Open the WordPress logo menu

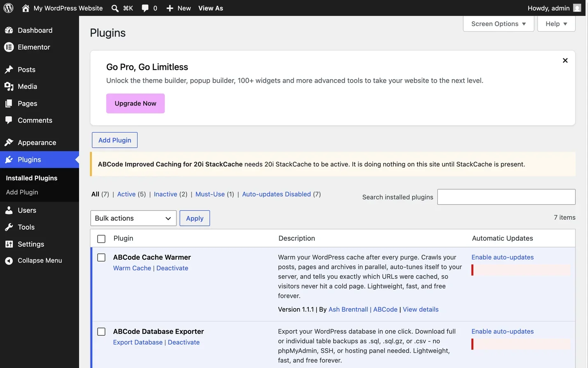pyautogui.click(x=8, y=8)
